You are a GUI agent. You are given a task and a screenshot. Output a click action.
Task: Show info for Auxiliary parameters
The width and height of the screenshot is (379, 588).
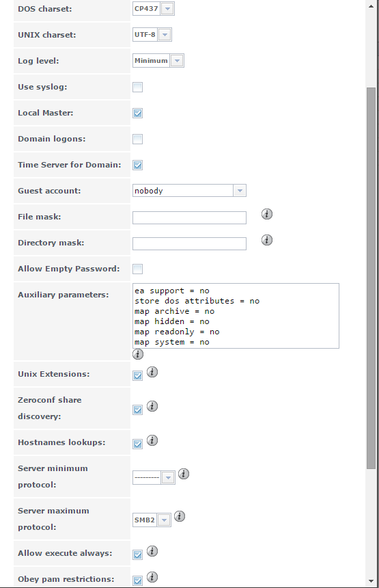click(x=138, y=354)
